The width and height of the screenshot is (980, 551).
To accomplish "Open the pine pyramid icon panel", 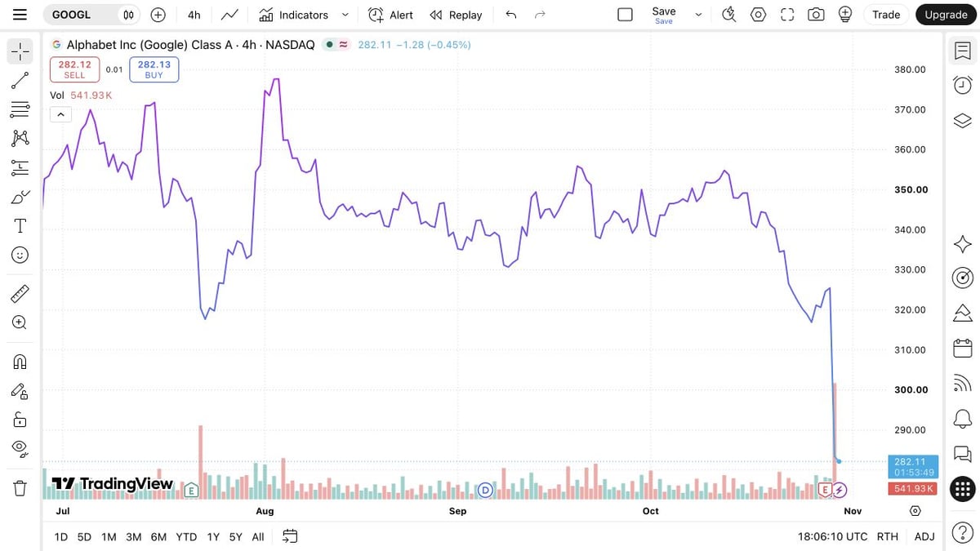I will pos(962,313).
